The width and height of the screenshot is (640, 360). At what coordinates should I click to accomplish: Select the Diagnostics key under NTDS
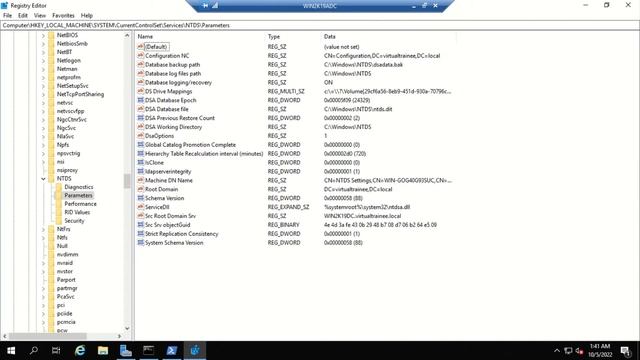point(79,187)
